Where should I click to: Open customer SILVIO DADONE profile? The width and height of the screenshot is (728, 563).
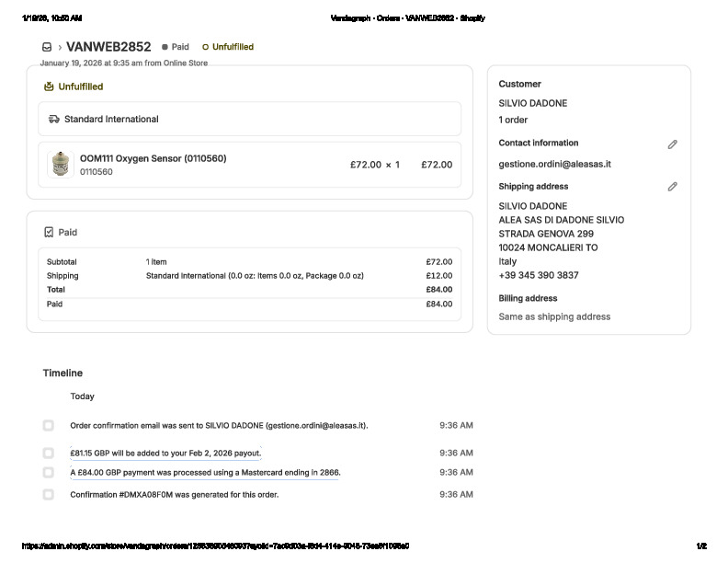tap(532, 103)
